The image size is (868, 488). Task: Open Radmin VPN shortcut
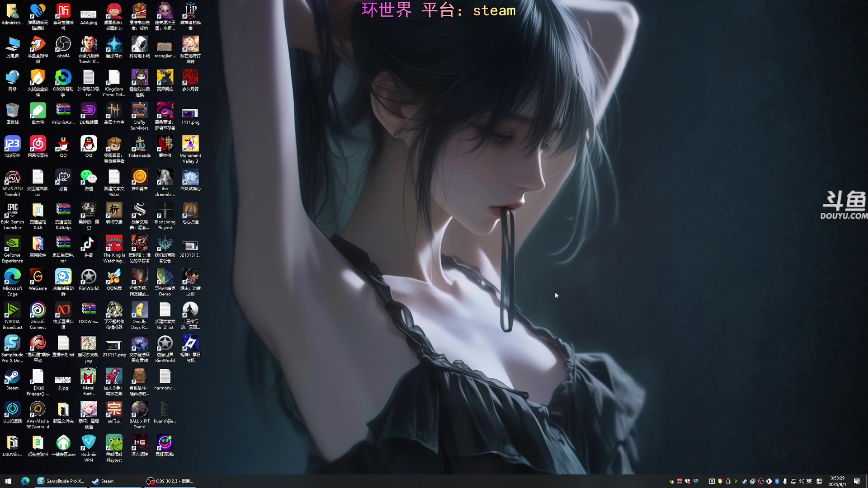(89, 449)
